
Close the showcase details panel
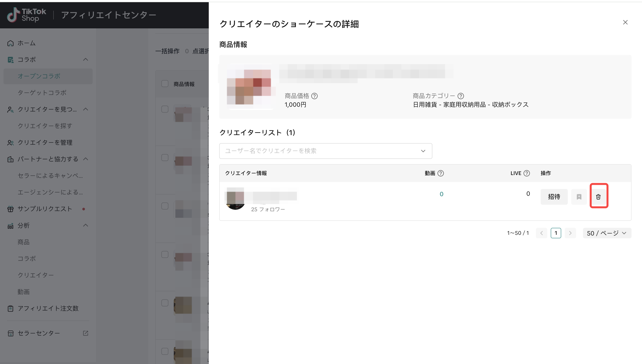pos(625,22)
